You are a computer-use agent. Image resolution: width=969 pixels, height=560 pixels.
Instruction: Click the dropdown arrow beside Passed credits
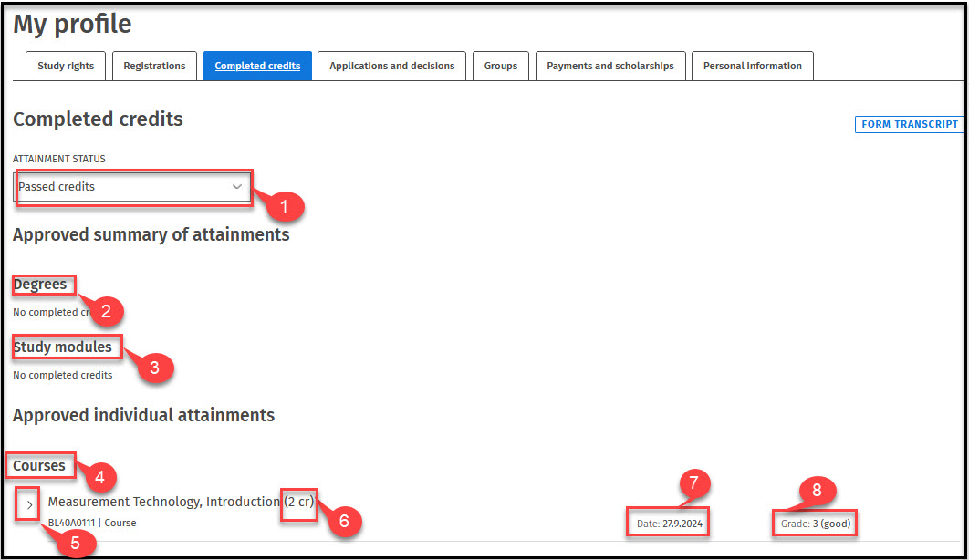click(x=237, y=187)
